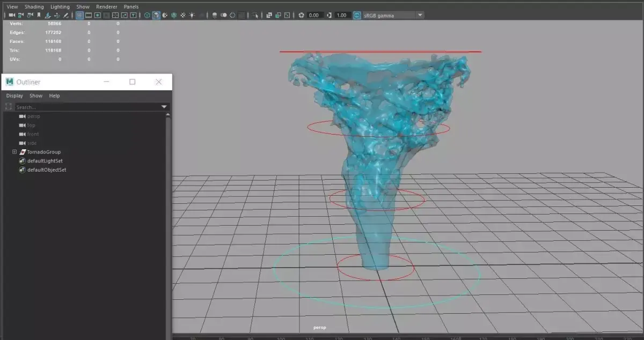Click the Exposure reset icon

(x=301, y=15)
